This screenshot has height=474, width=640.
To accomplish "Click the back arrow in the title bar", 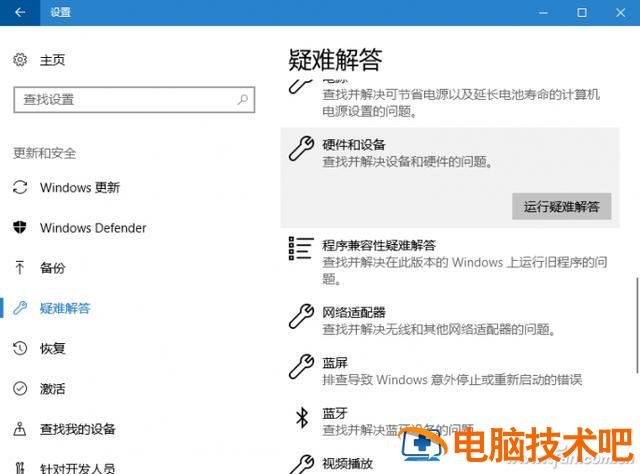I will [20, 13].
